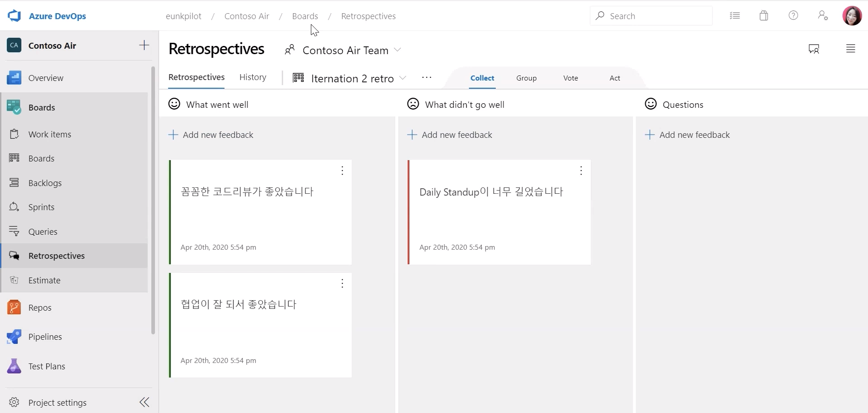Viewport: 868px width, 413px height.
Task: Click the Retrospectives breadcrumb link
Action: tap(369, 16)
